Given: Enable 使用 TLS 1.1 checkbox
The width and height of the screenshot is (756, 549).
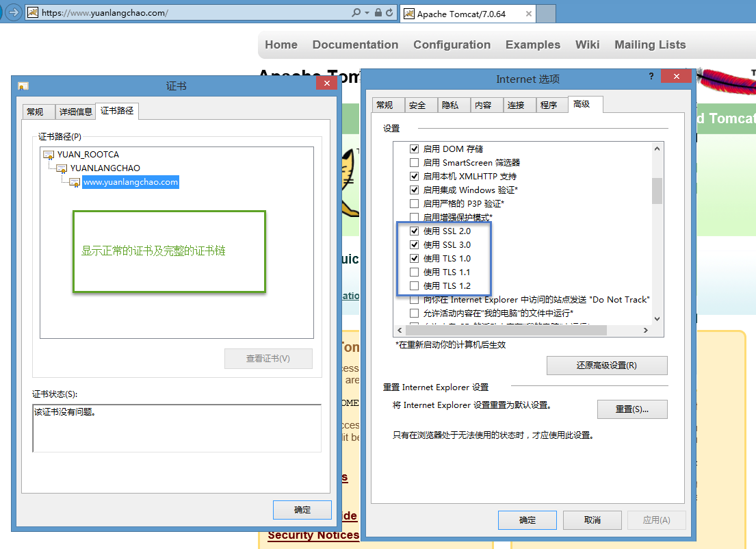Looking at the screenshot, I should 414,272.
